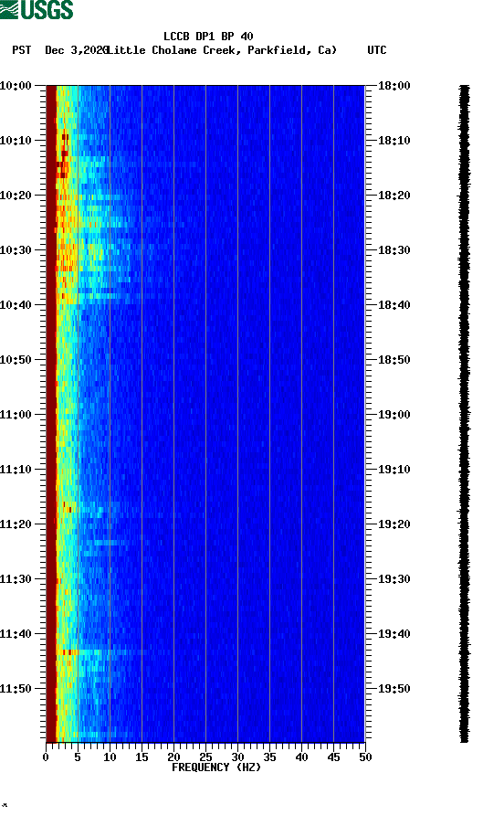Image resolution: width=504 pixels, height=815 pixels.
Task: Click the '10:40' PST time label
Action: point(16,305)
